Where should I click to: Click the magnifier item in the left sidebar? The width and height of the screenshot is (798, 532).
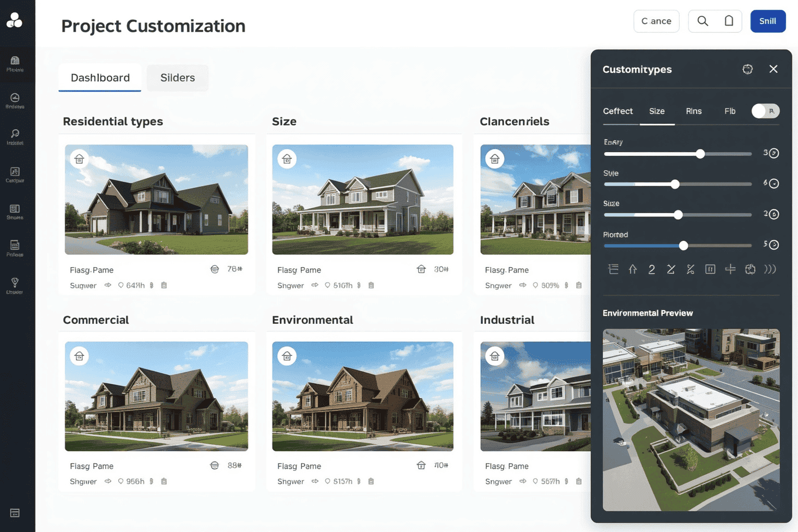click(x=15, y=136)
